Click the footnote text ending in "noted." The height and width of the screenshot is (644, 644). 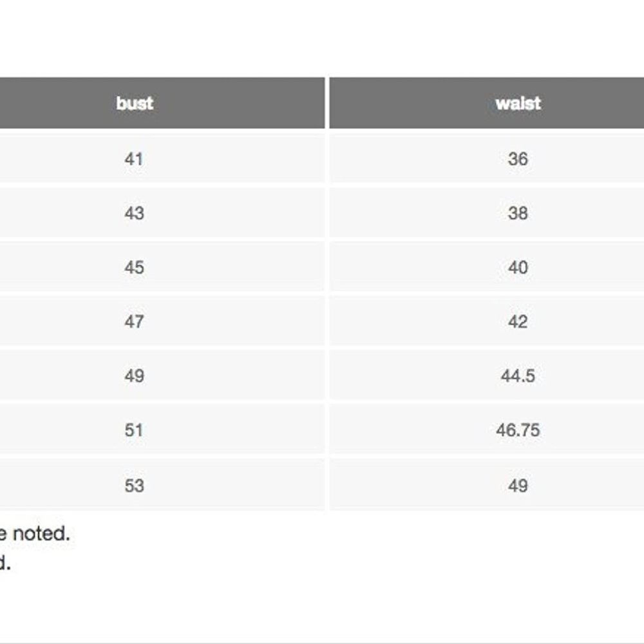pos(35,533)
